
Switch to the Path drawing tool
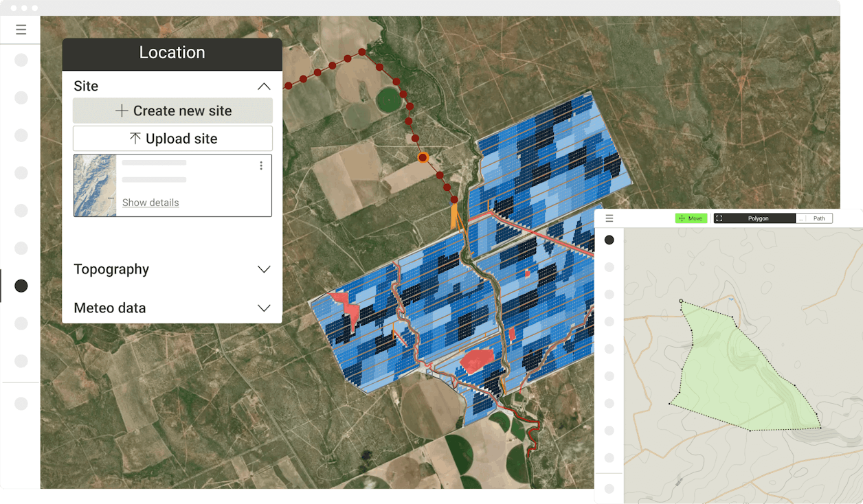click(x=820, y=218)
